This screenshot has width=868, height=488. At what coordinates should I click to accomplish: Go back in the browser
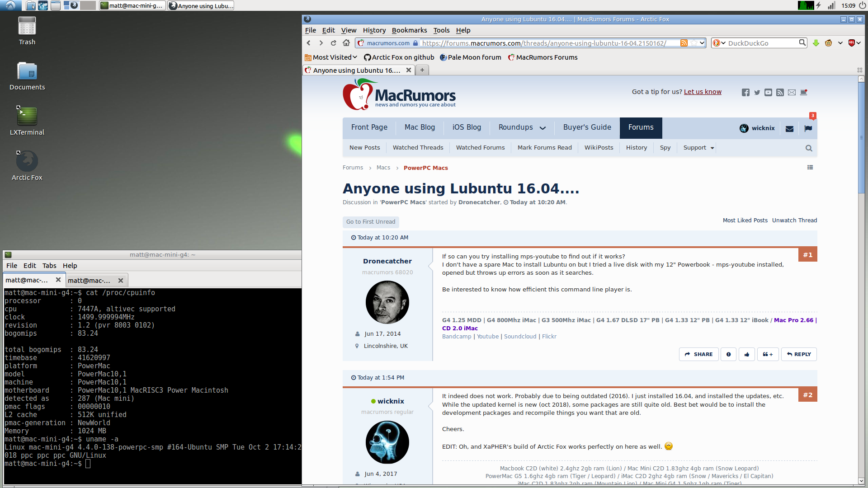(x=309, y=43)
